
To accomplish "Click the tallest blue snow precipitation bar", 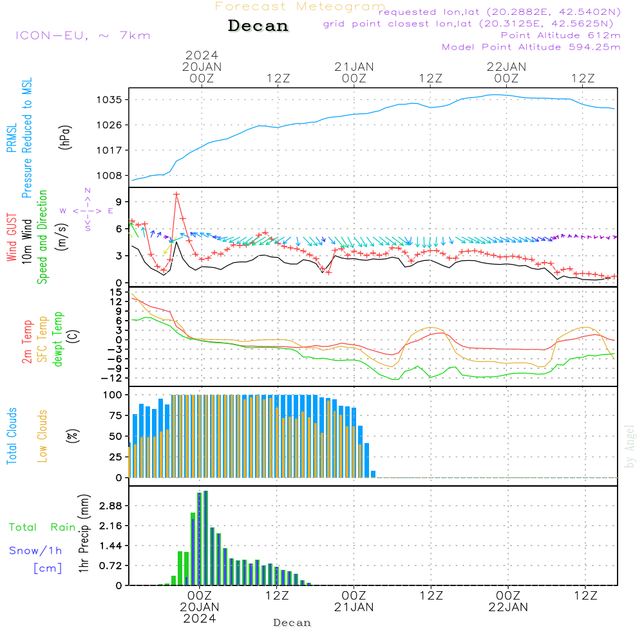I will coord(205,537).
